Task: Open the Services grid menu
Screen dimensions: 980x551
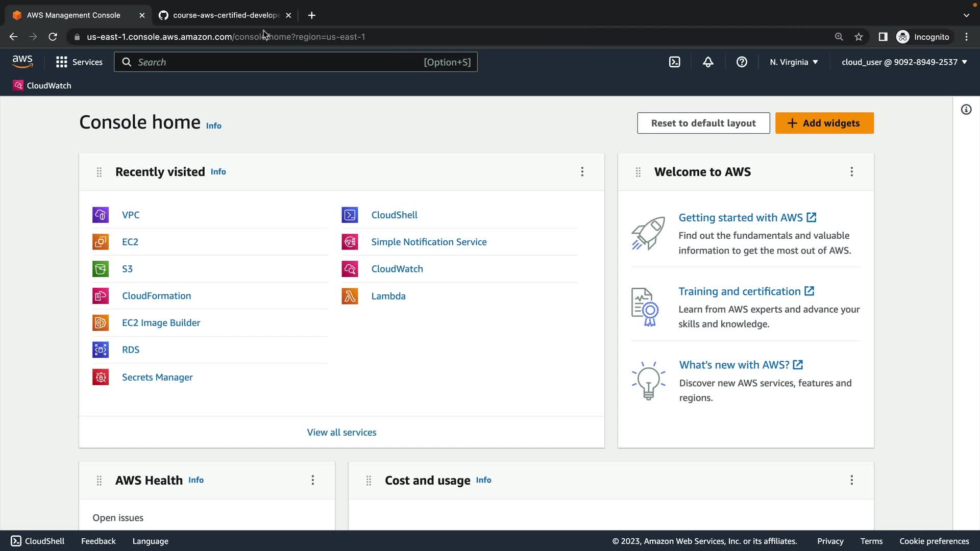Action: (79, 62)
